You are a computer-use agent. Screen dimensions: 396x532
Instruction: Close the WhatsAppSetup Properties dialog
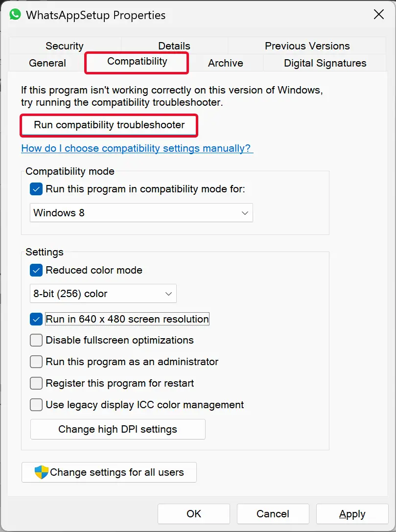pos(379,15)
